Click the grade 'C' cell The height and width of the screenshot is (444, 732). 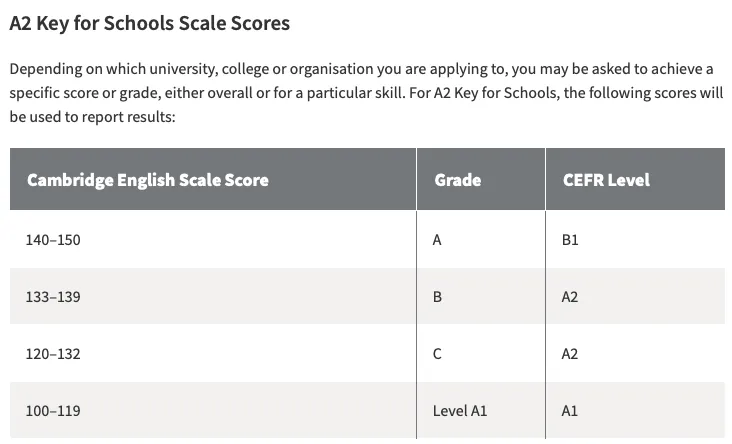click(x=438, y=354)
